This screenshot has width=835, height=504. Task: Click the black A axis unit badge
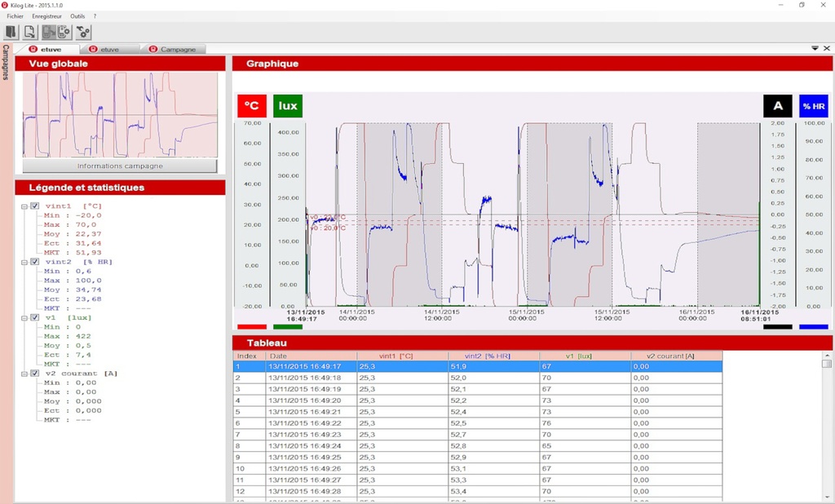777,105
